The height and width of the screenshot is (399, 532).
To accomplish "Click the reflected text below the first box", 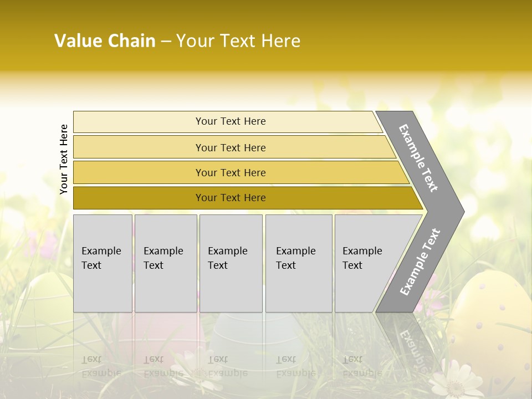I will tap(101, 366).
